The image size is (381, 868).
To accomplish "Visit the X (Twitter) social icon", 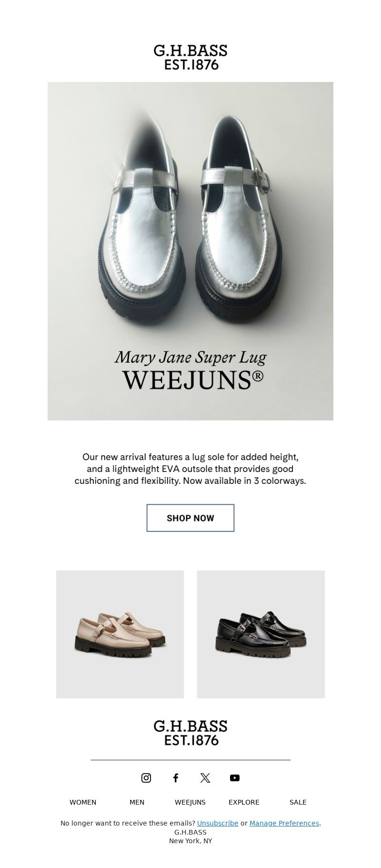I will click(x=205, y=778).
